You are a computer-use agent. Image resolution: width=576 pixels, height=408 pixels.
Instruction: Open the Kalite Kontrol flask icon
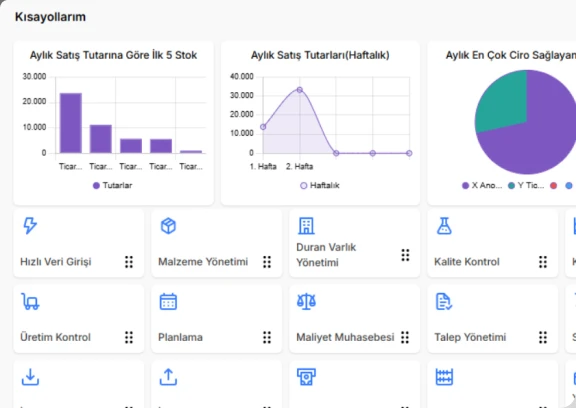click(x=444, y=226)
